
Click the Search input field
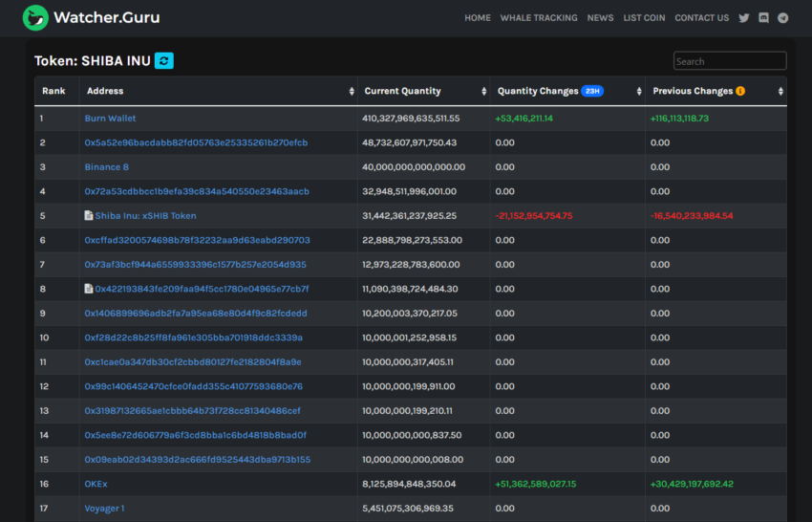pyautogui.click(x=730, y=61)
